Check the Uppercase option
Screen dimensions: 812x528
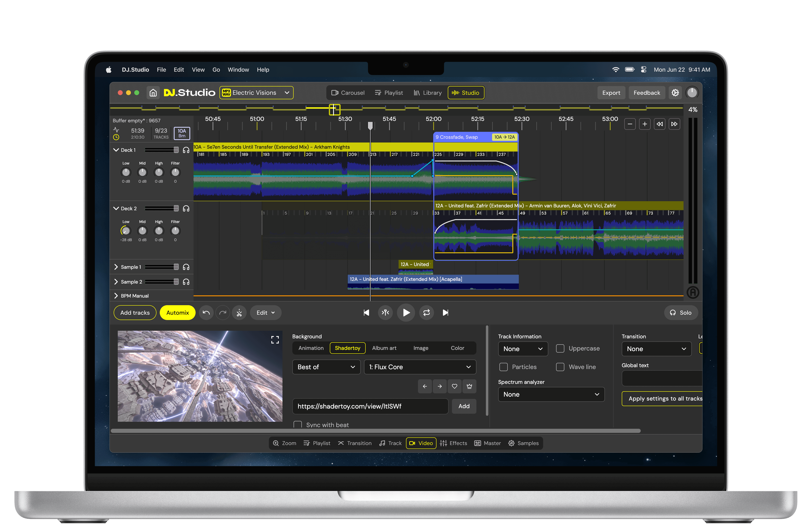click(x=560, y=348)
